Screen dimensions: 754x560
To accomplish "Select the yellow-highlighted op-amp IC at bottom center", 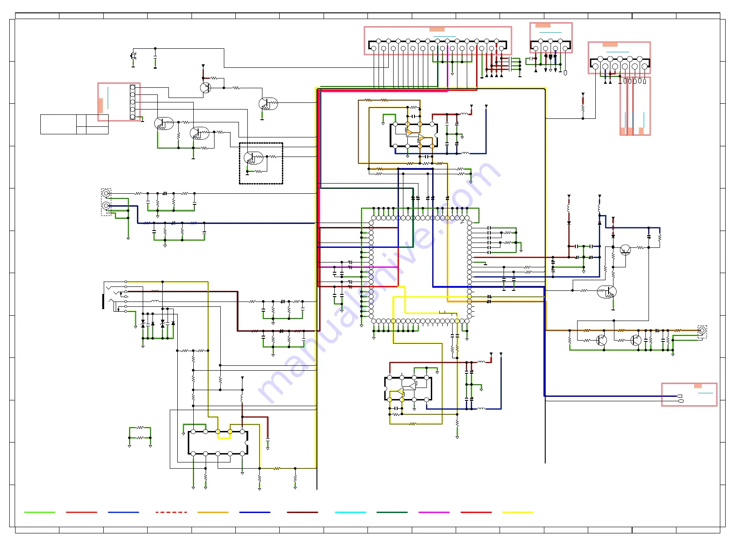I will tap(408, 388).
